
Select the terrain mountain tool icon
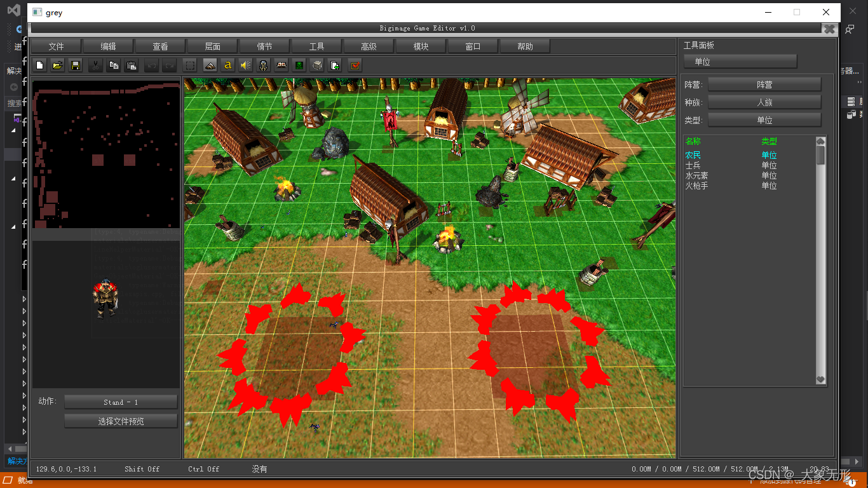pyautogui.click(x=210, y=65)
